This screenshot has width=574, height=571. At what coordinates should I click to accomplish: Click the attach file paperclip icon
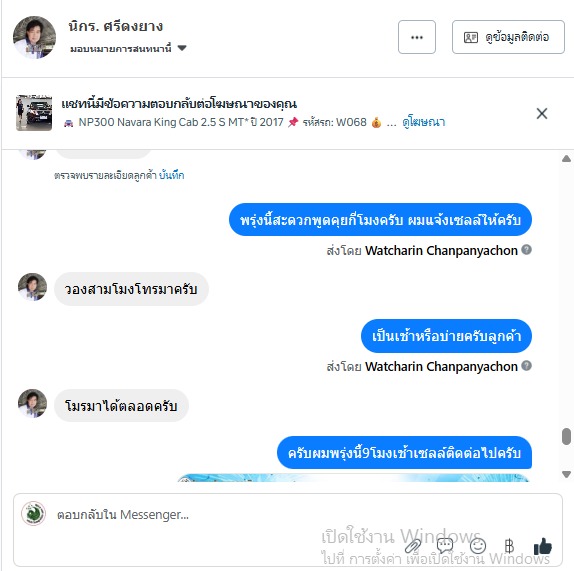413,547
